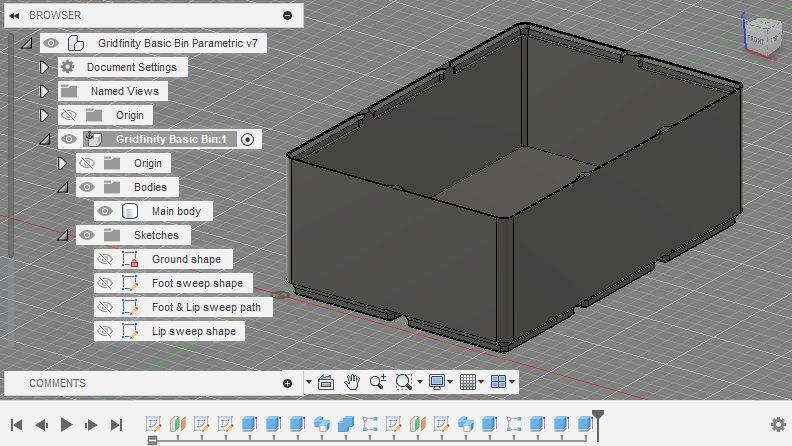Hide the Sketches folder
The width and height of the screenshot is (792, 446).
point(87,235)
